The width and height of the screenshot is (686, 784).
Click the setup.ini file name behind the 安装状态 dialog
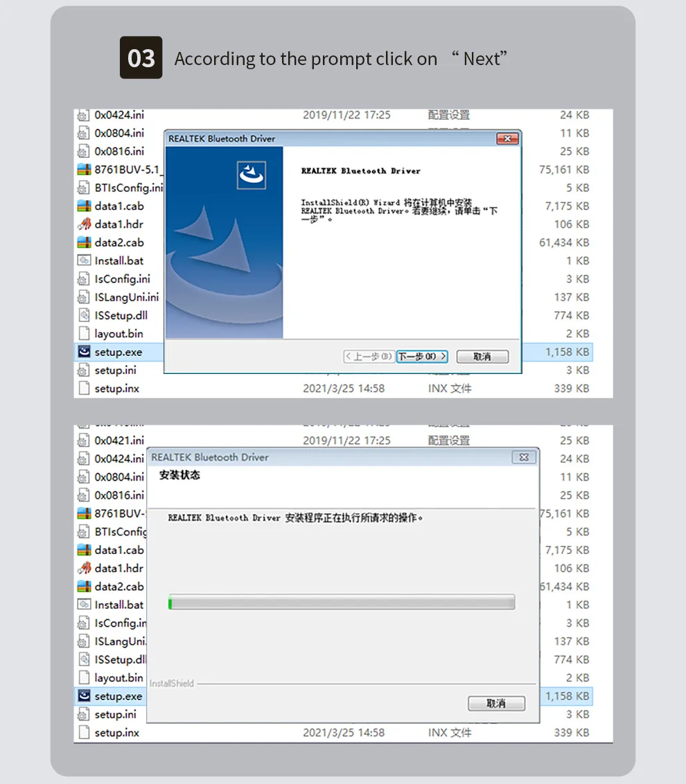click(x=115, y=715)
